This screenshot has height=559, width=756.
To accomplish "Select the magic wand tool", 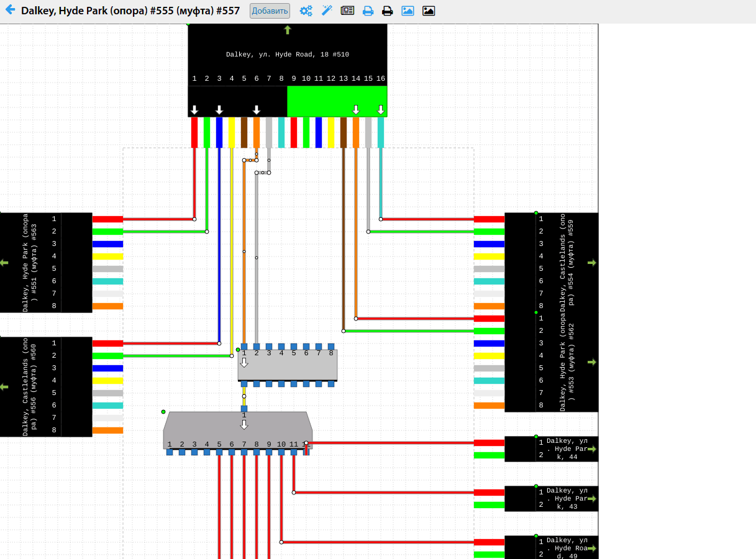I will click(327, 11).
